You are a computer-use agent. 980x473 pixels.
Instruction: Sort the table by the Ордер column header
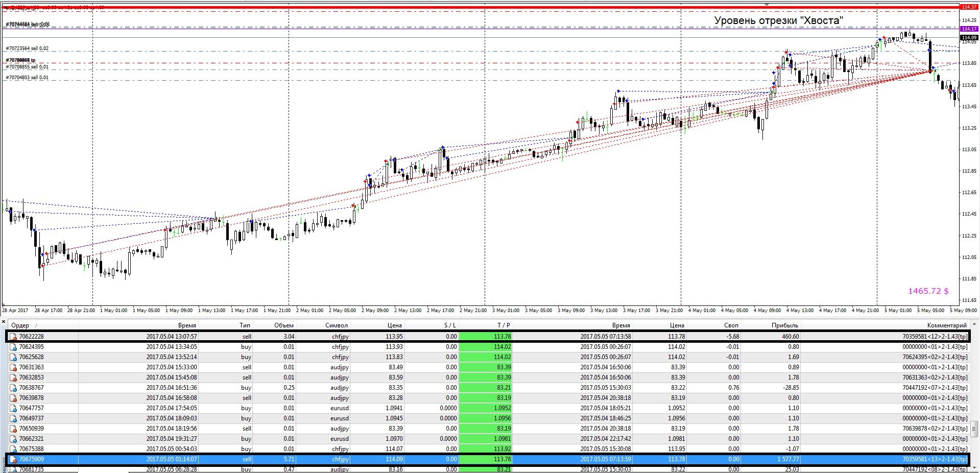43,325
